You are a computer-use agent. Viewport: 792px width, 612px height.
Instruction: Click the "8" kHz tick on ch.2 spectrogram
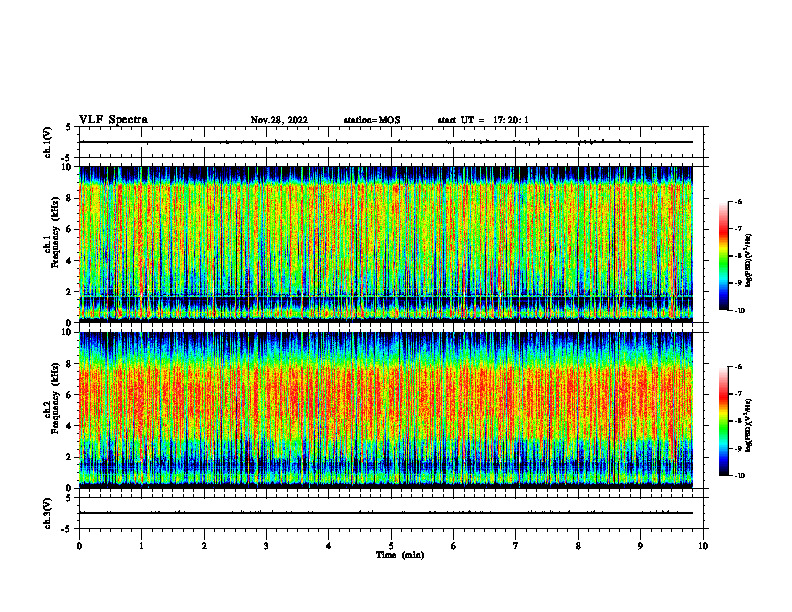point(70,364)
